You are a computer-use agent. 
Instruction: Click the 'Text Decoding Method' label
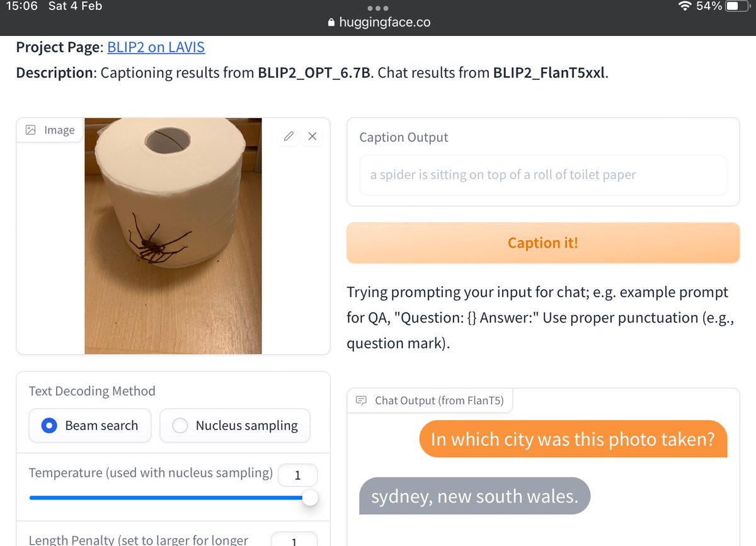point(92,391)
